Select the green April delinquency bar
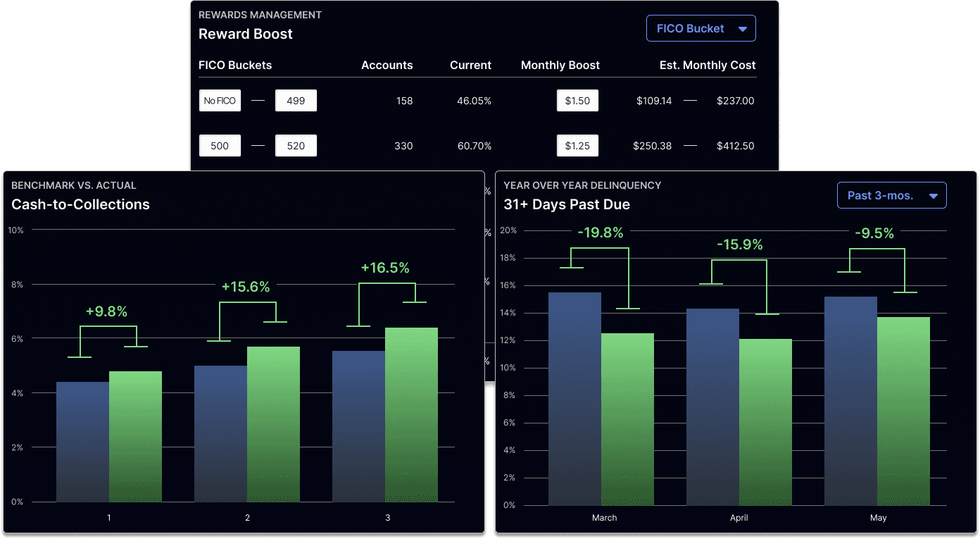The width and height of the screenshot is (980, 539). pyautogui.click(x=765, y=422)
